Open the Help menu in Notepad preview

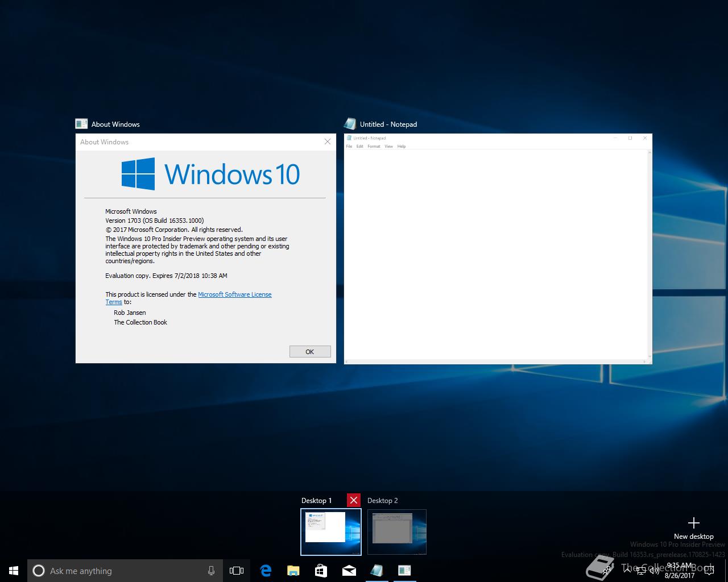pyautogui.click(x=402, y=146)
